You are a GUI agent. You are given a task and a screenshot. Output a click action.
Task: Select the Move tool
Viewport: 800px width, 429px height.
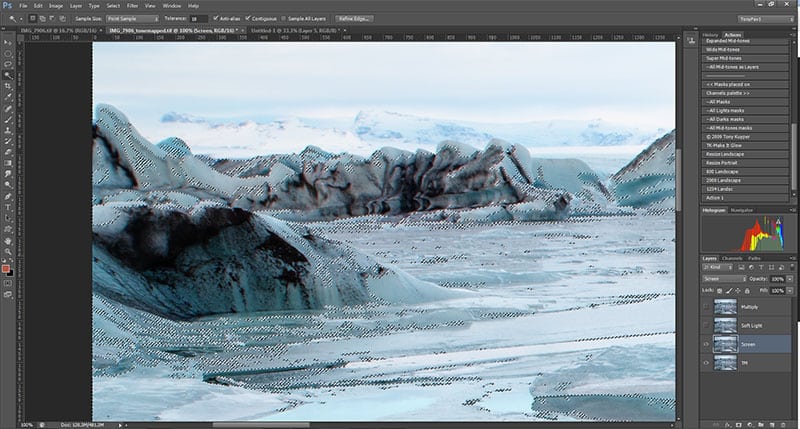click(8, 43)
